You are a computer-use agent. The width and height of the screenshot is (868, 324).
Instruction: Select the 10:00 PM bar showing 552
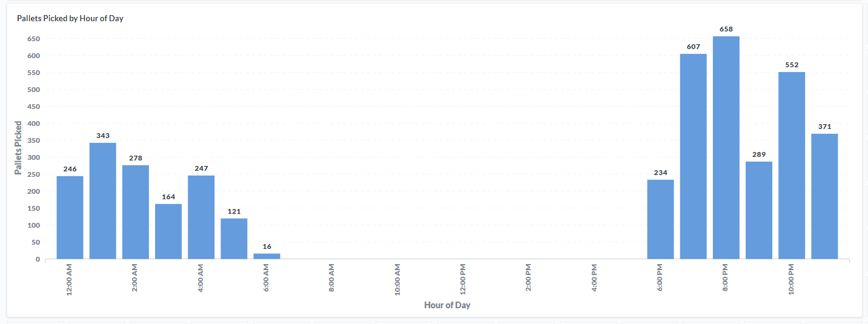click(791, 165)
